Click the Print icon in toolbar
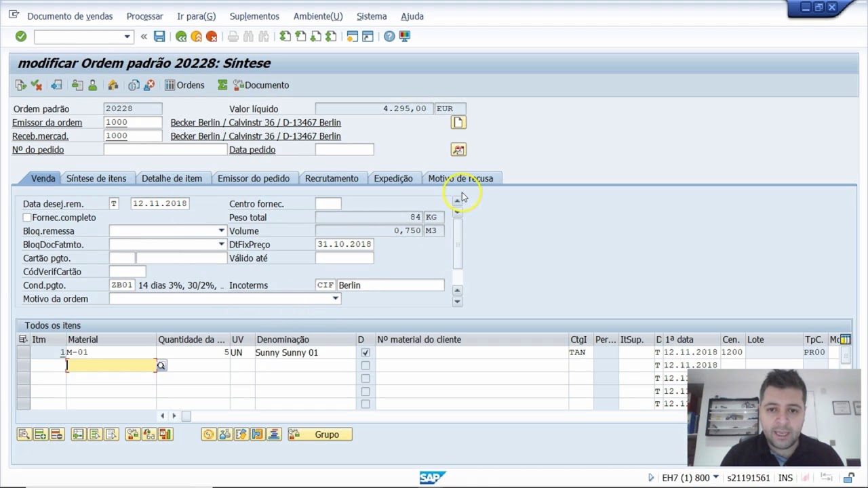Viewport: 868px width, 488px height. click(x=233, y=37)
